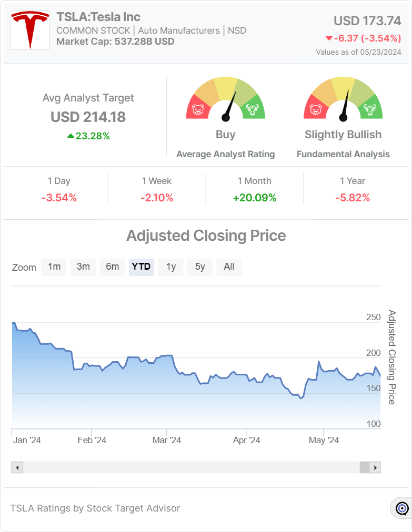Click the bull icon on analyst rating gauge
This screenshot has height=532, width=412.
tap(253, 110)
